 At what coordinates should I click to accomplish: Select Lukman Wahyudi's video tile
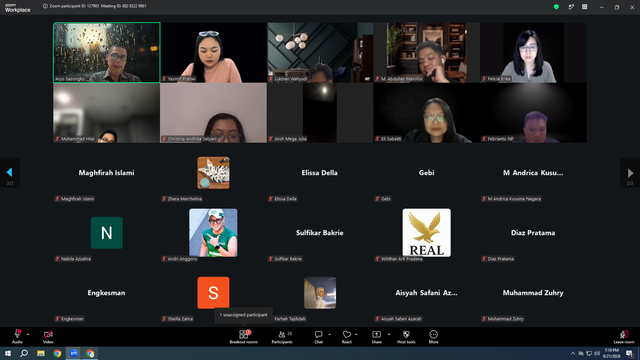pos(320,53)
